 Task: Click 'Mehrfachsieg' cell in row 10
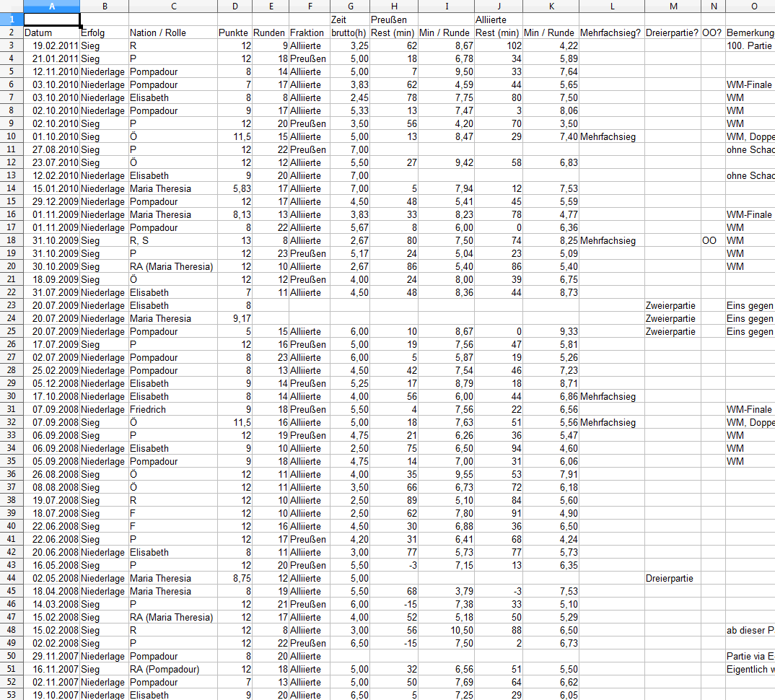pos(612,136)
